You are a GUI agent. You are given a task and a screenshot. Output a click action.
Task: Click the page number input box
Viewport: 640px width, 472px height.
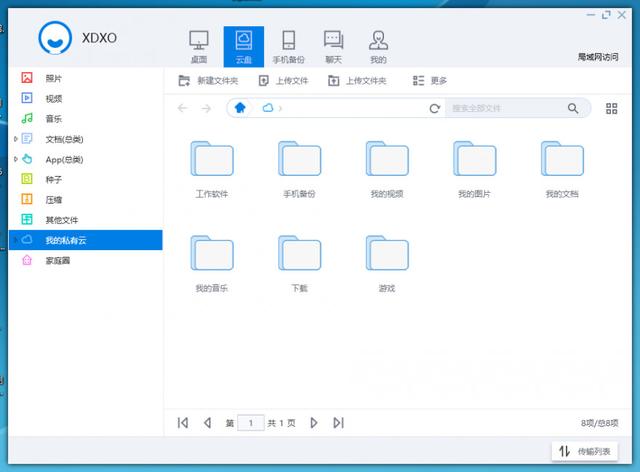point(251,423)
